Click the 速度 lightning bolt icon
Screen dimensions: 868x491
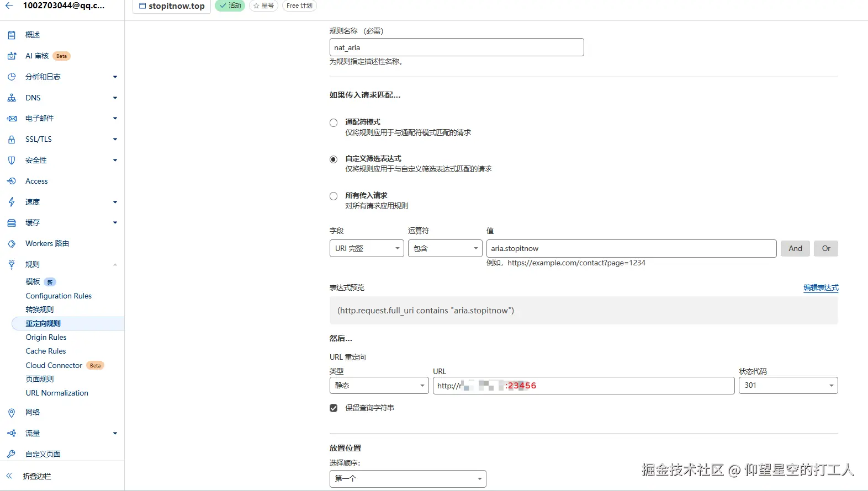click(x=12, y=202)
